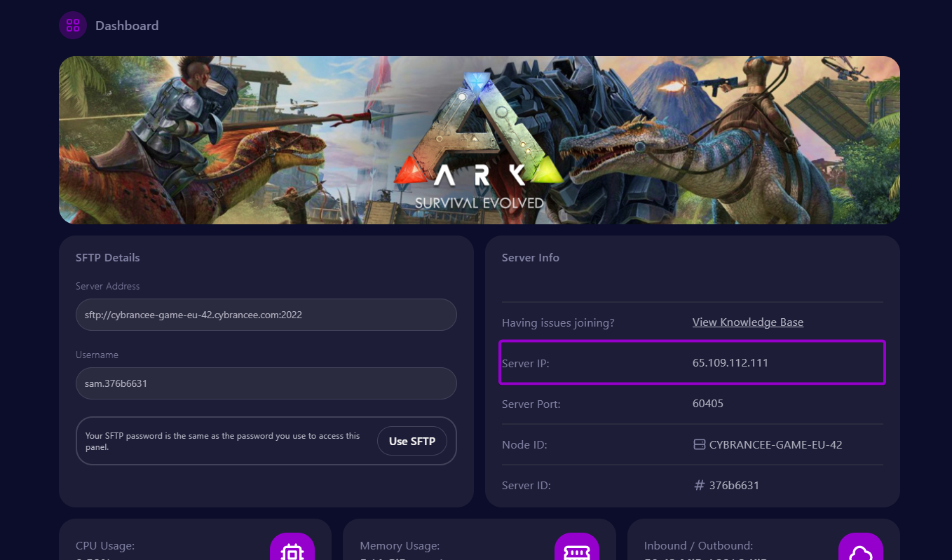The width and height of the screenshot is (952, 560).
Task: Click the server icon beside Node ID value
Action: [699, 444]
